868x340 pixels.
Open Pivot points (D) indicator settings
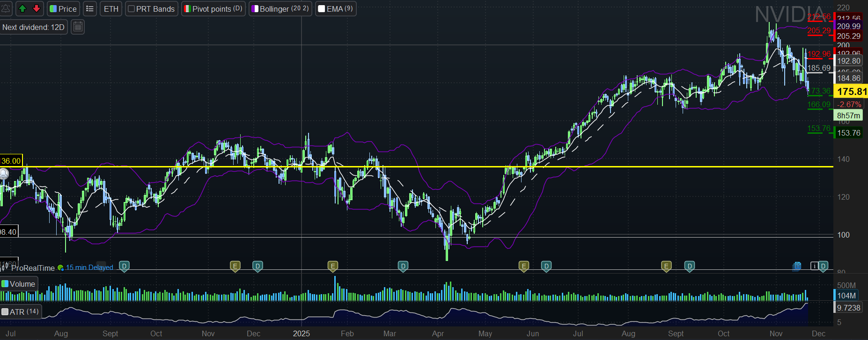point(213,9)
